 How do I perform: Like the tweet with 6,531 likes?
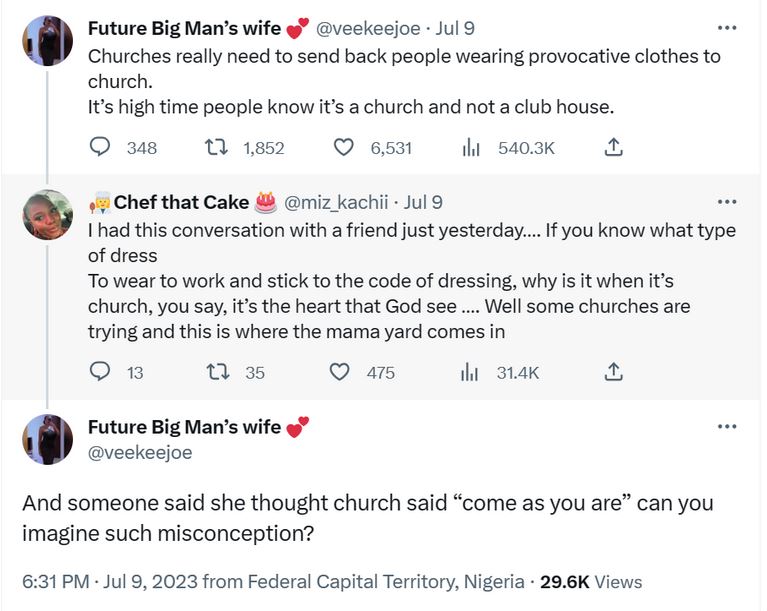[343, 148]
